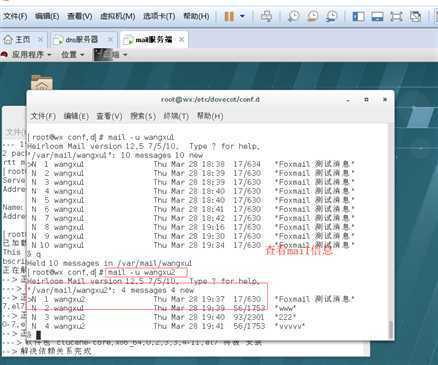Switch to the 主页 home tab
This screenshot has width=438, height=365.
23,40
